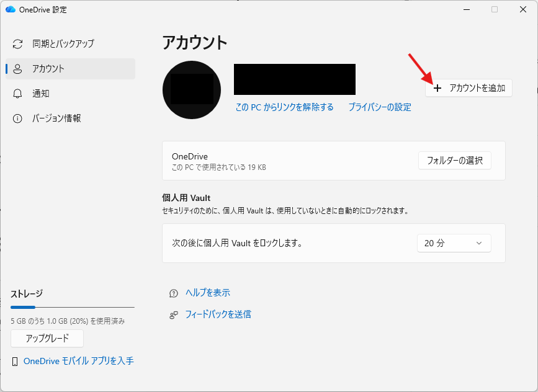This screenshot has width=538, height=392.
Task: Click この PC からリンクを解除する link
Action: (x=284, y=107)
